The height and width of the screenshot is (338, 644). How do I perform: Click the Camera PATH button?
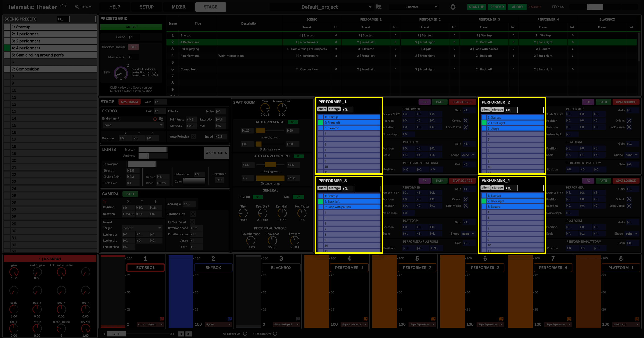click(x=130, y=194)
